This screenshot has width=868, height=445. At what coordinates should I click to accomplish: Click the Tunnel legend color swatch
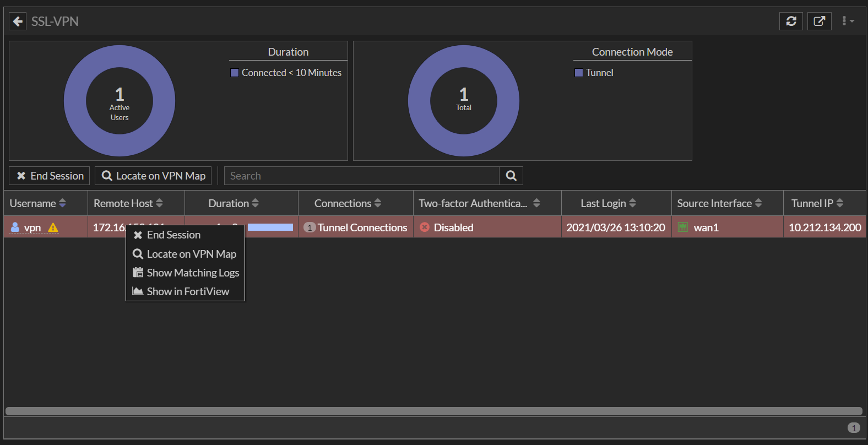[579, 73]
